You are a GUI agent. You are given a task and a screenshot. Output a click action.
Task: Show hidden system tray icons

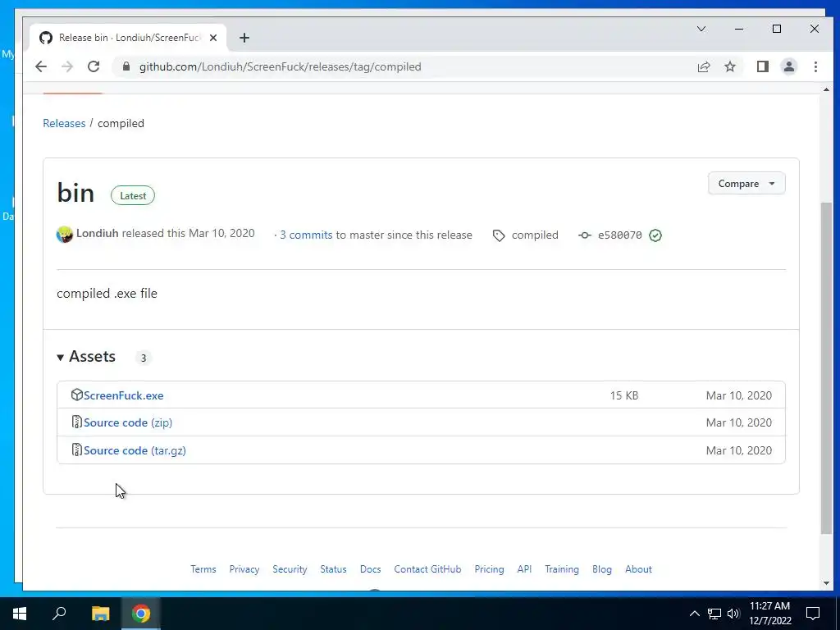[694, 614]
